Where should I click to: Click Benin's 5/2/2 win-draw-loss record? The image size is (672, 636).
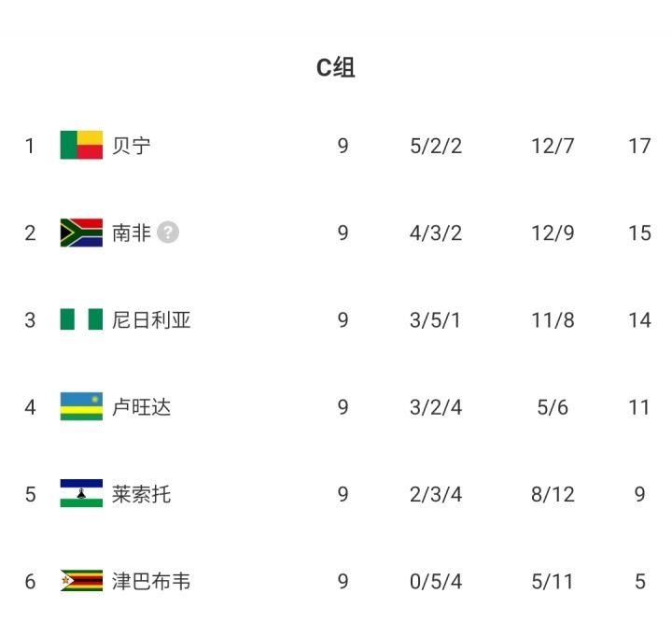click(x=436, y=147)
